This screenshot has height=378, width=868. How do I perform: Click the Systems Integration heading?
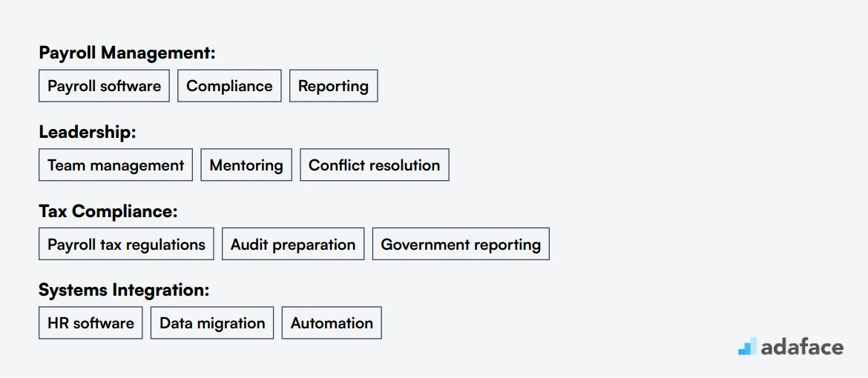(124, 290)
